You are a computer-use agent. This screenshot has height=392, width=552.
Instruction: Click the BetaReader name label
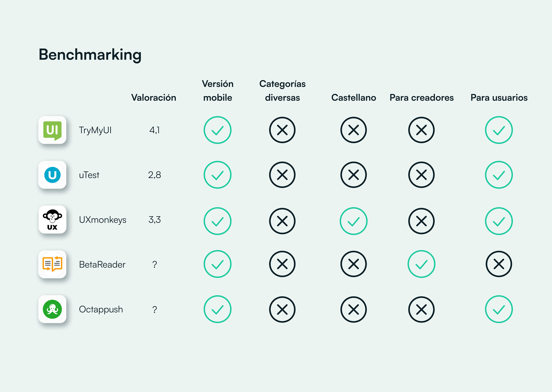point(102,265)
